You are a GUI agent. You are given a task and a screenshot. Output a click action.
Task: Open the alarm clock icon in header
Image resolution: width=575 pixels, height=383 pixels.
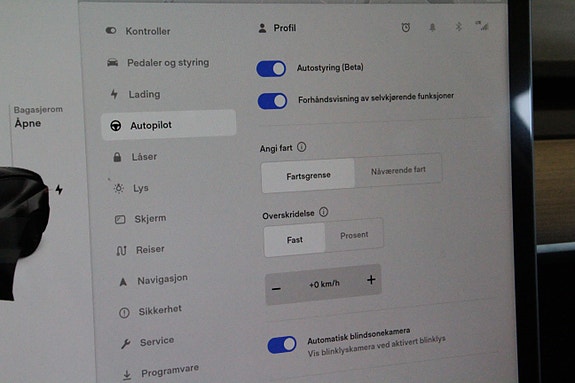pyautogui.click(x=406, y=27)
